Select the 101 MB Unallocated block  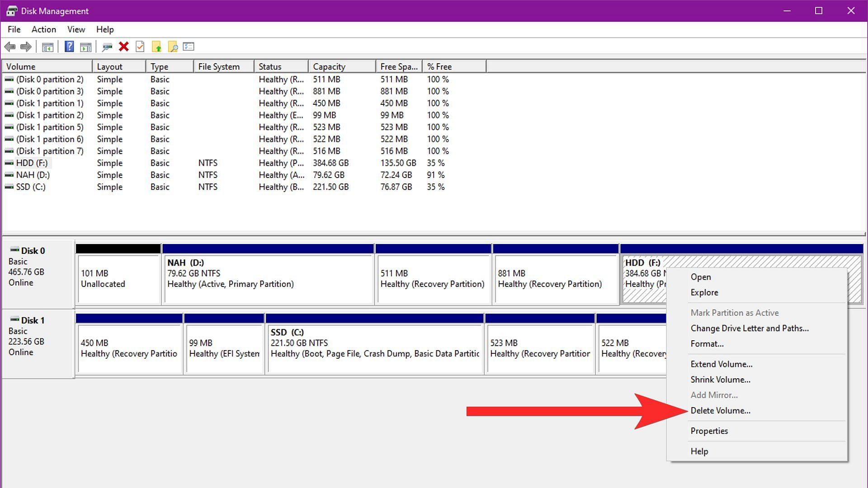pos(118,274)
